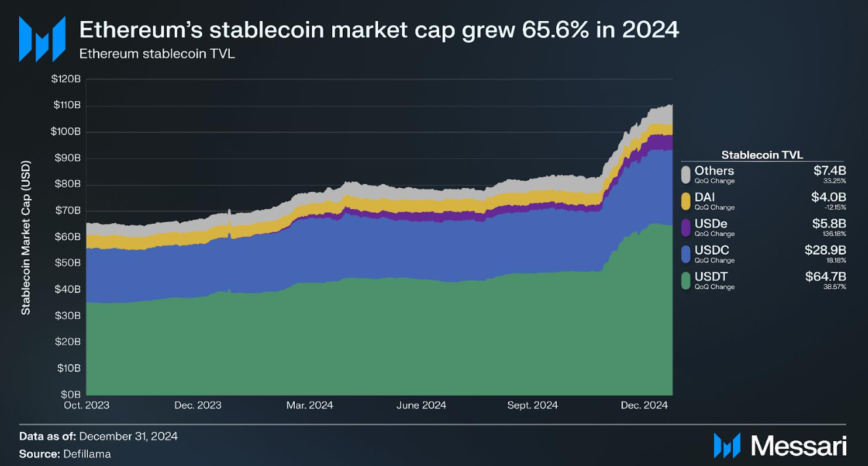Click the Messari logo icon at bottom right
Image resolution: width=868 pixels, height=466 pixels.
(727, 445)
